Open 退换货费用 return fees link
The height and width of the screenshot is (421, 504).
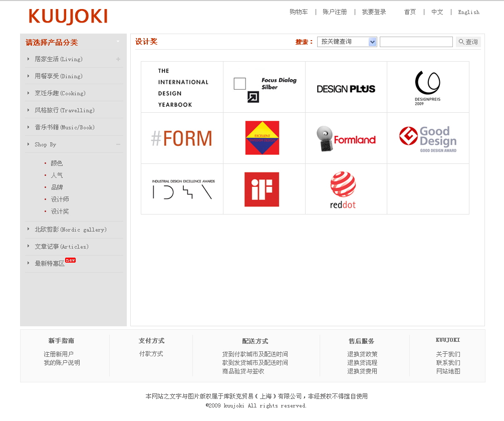coord(362,371)
